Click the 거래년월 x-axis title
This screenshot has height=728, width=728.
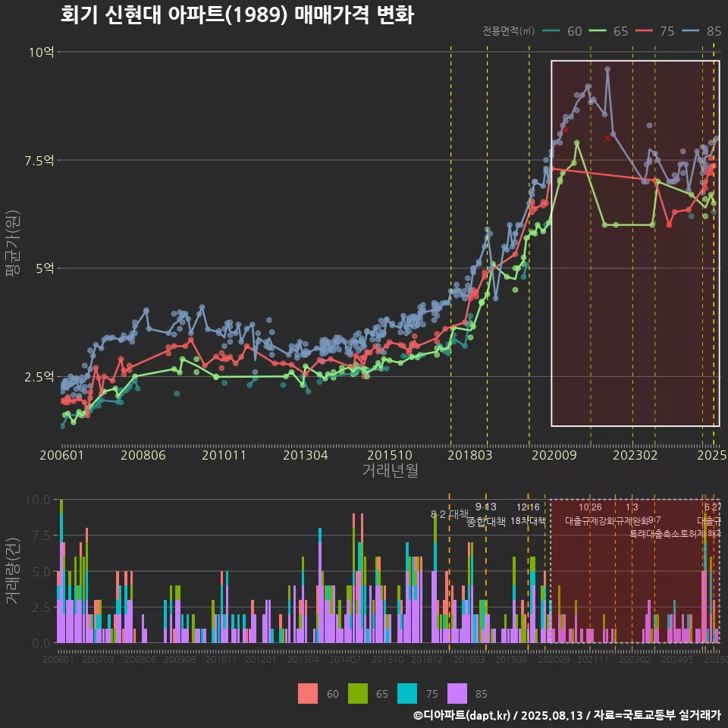point(390,470)
